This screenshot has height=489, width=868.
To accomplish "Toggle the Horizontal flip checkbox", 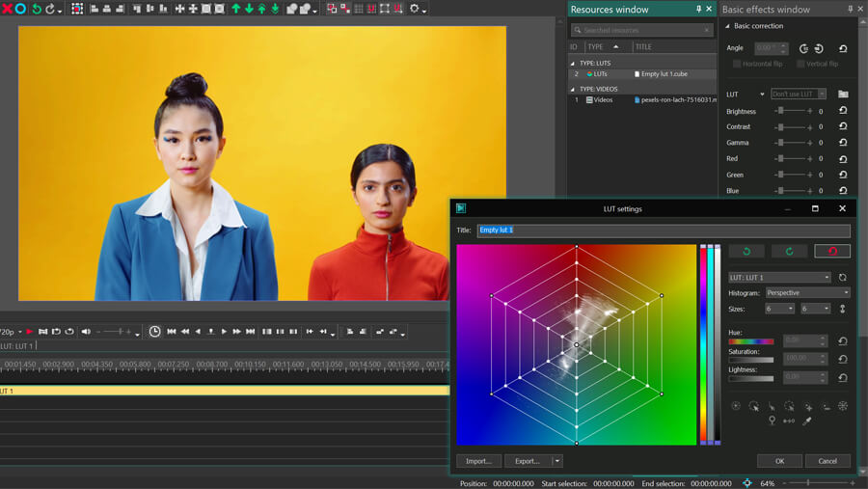I will click(737, 64).
